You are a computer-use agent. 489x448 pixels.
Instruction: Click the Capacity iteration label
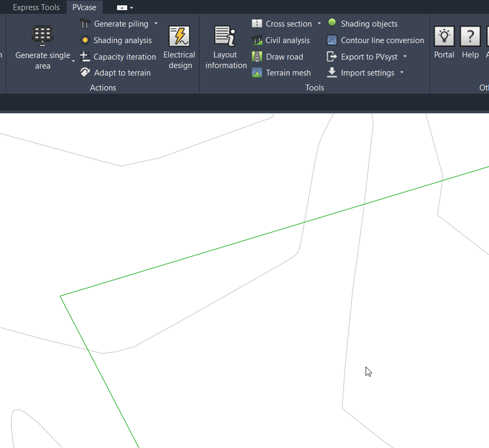(125, 57)
